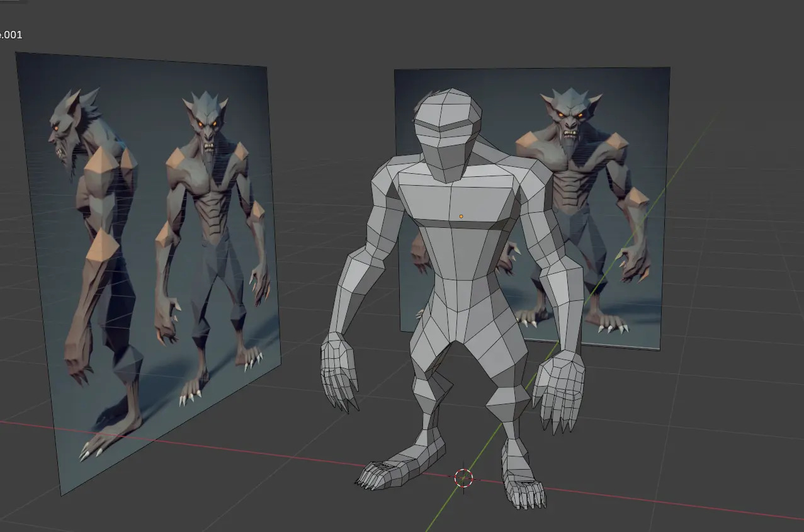Click the gray mesh hand nearest the side-view reference
This screenshot has width=804, height=532.
tap(339, 371)
